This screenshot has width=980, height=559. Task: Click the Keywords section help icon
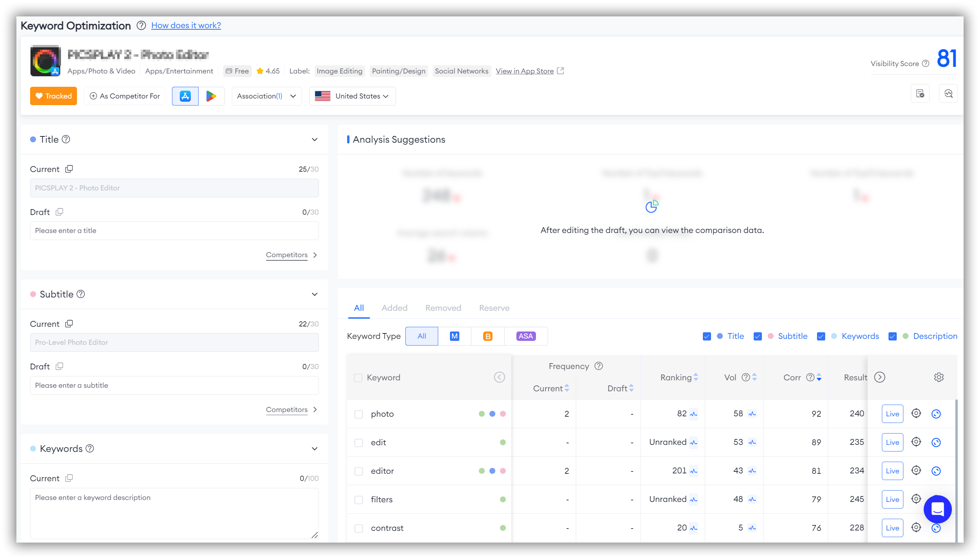[90, 448]
